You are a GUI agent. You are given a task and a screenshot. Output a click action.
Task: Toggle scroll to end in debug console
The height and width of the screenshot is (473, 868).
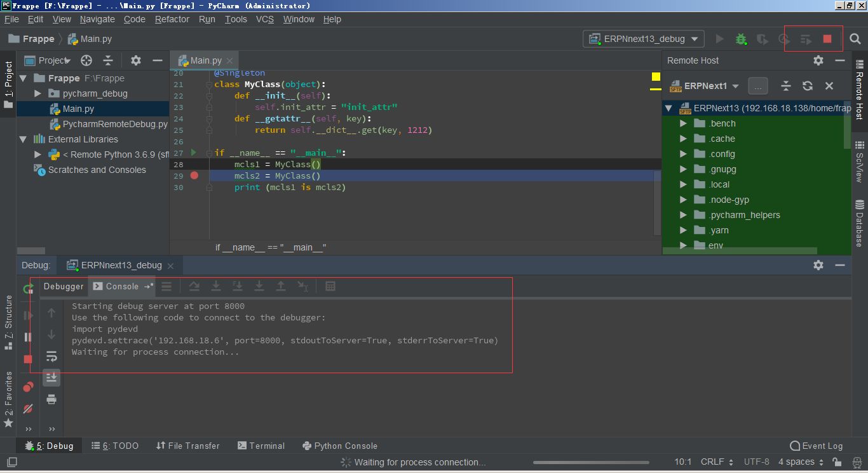pos(51,378)
